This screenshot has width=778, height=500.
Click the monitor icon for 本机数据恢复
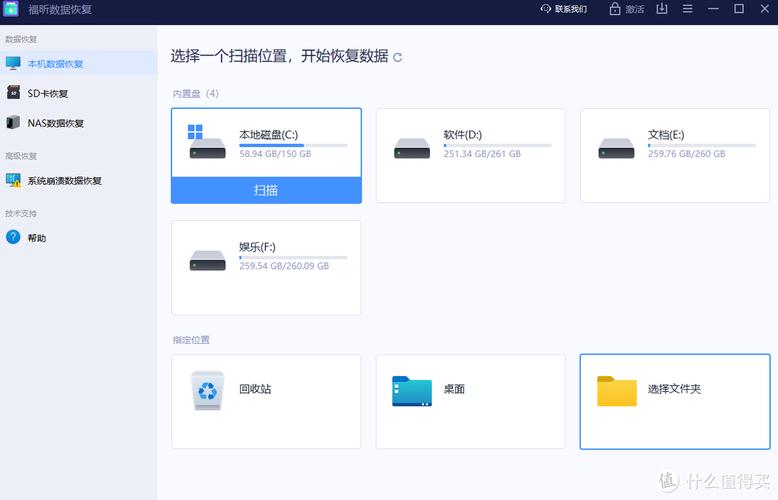13,63
